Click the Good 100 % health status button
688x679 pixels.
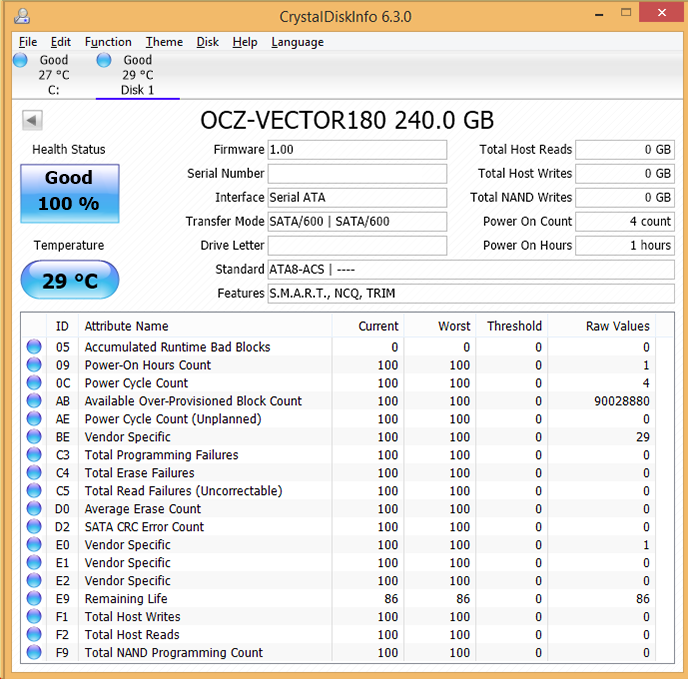pyautogui.click(x=69, y=192)
